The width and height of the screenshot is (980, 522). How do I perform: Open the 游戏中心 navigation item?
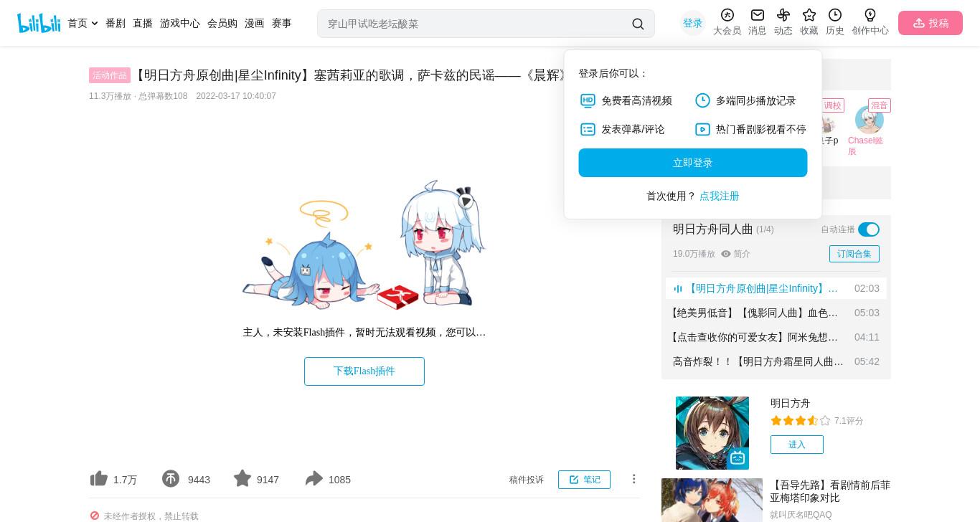180,23
